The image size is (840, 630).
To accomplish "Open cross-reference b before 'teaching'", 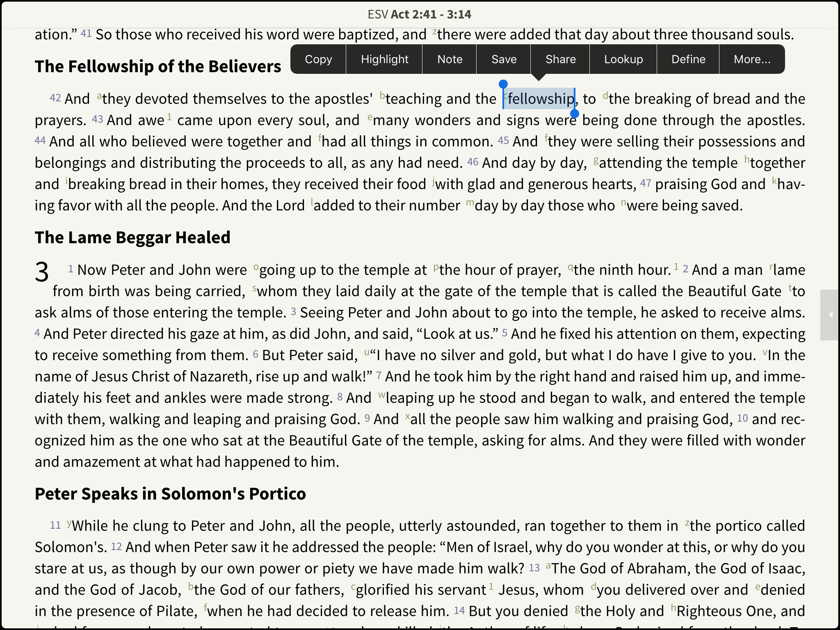I will [x=382, y=95].
